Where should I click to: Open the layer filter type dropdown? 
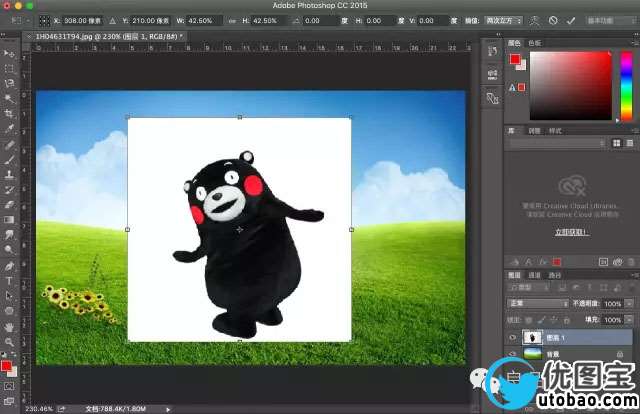tap(529, 288)
